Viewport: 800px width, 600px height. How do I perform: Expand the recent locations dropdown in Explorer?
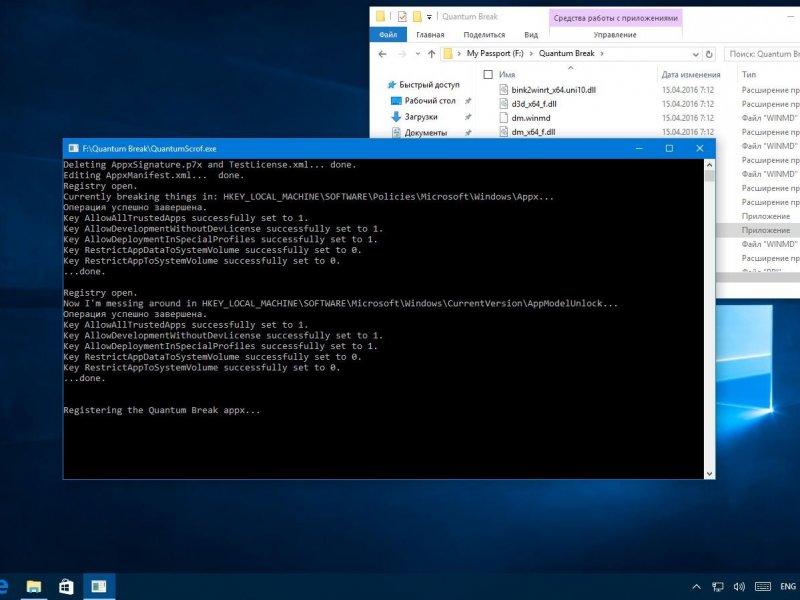pos(418,54)
